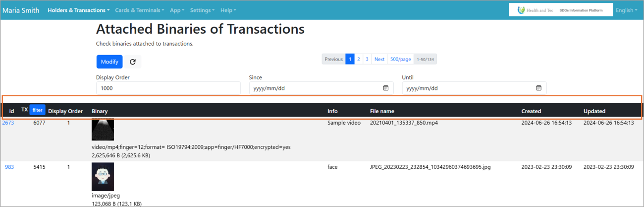Open the face image thumbnail

pos(103,177)
